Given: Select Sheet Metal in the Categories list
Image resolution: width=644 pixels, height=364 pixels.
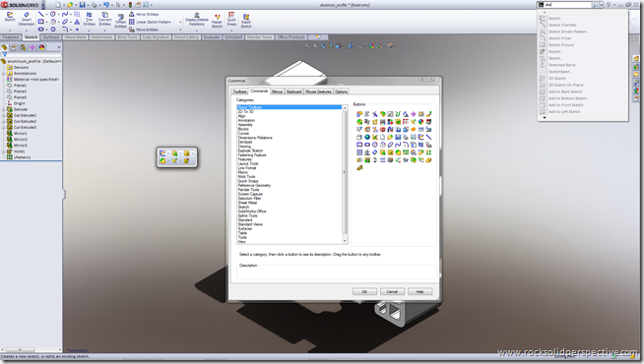Looking at the screenshot, I should click(x=247, y=203).
